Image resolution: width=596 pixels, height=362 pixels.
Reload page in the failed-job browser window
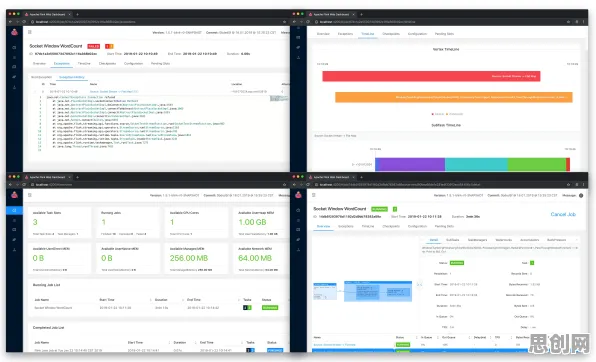click(24, 22)
